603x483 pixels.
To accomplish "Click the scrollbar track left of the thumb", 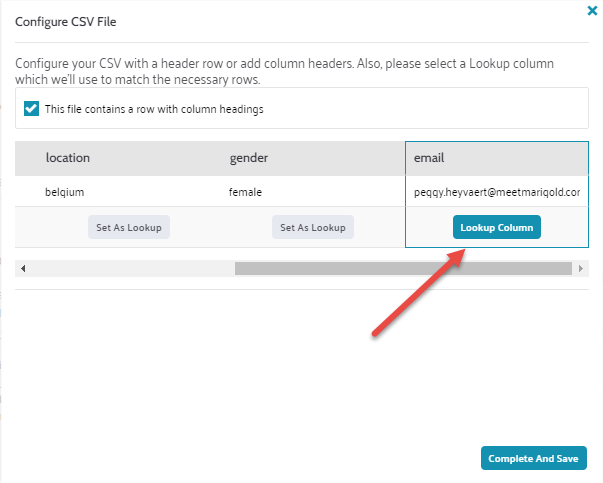I will (x=130, y=269).
